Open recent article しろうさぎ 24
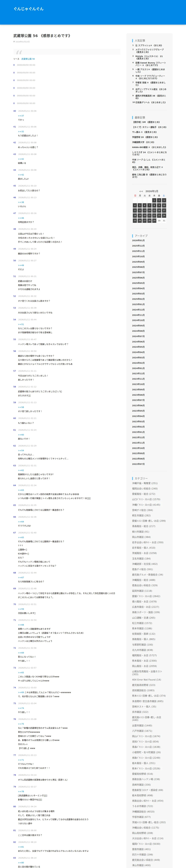186x868 pixels. pyautogui.click(x=149, y=153)
